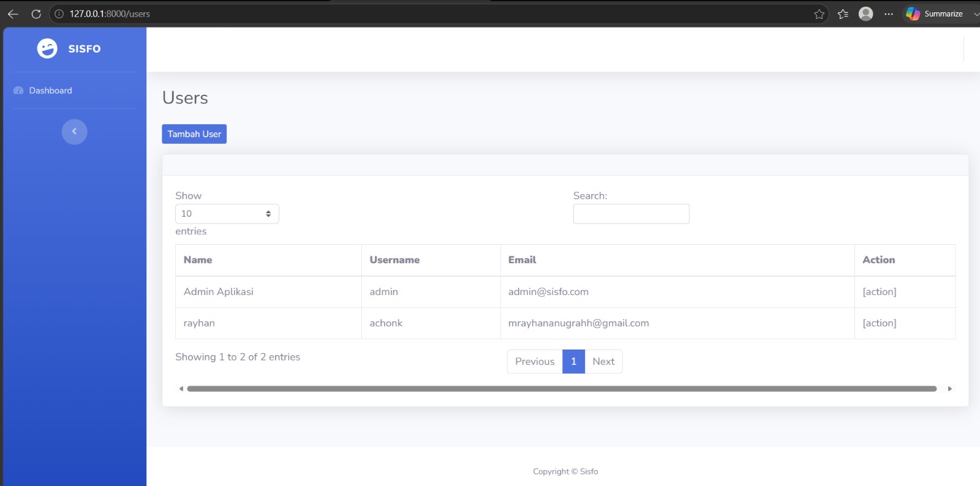Click the browser back arrow
The width and height of the screenshot is (980, 486).
coord(13,13)
